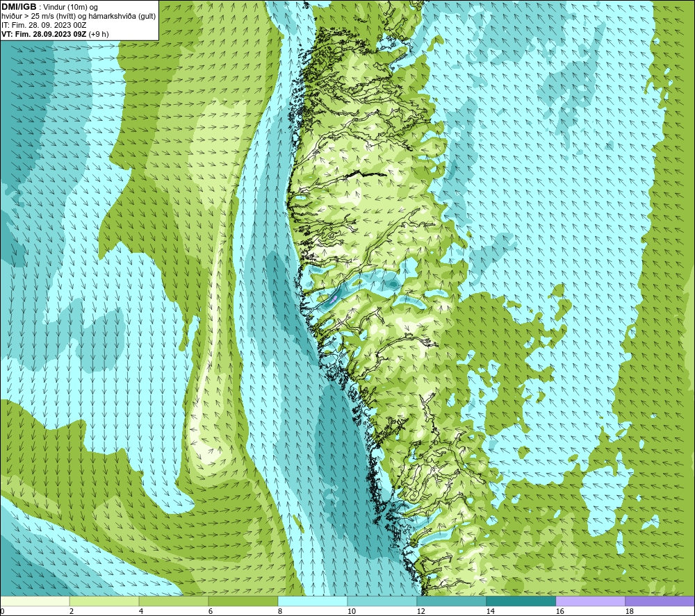Click the 14–16 m/s dark teal swatch
The width and height of the screenshot is (695, 616).
click(521, 601)
